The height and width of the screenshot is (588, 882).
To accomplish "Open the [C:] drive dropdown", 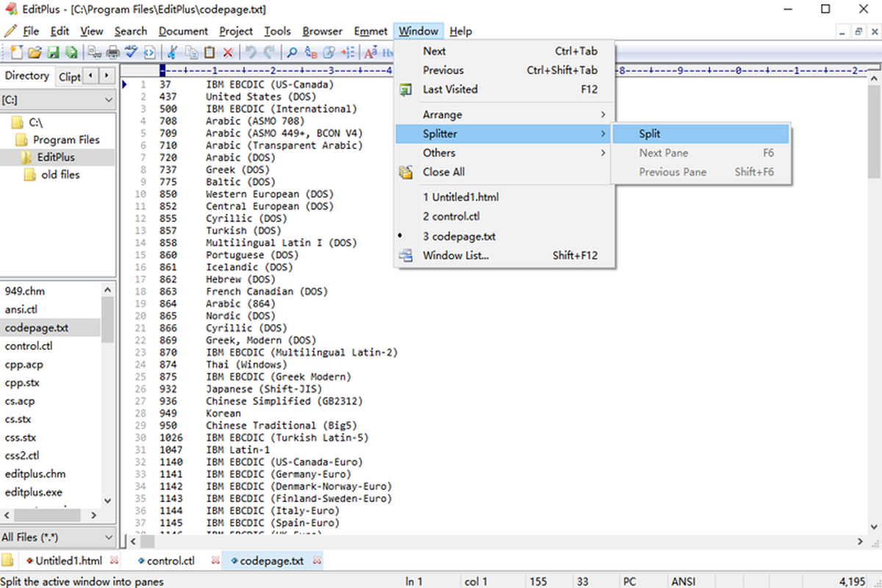I will pyautogui.click(x=58, y=99).
